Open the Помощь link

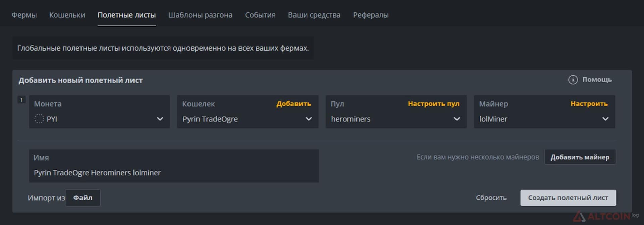pos(597,80)
